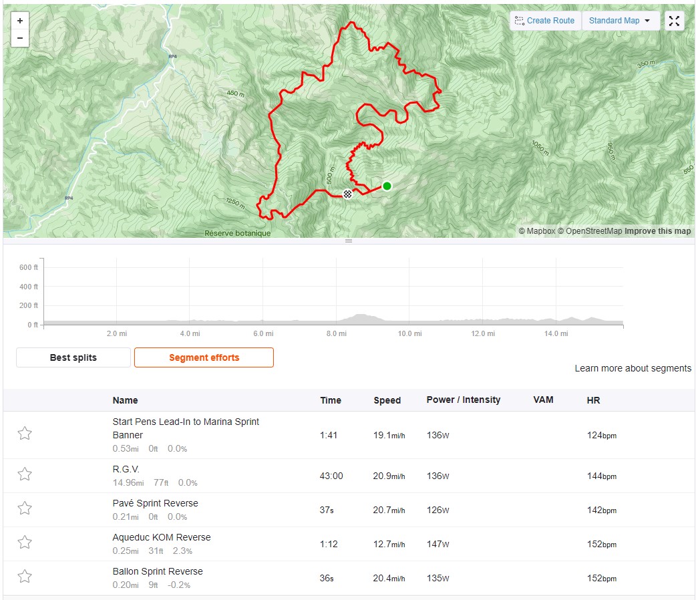Viewport: 700px width, 600px height.
Task: Select the Segment efforts tab
Action: click(204, 357)
